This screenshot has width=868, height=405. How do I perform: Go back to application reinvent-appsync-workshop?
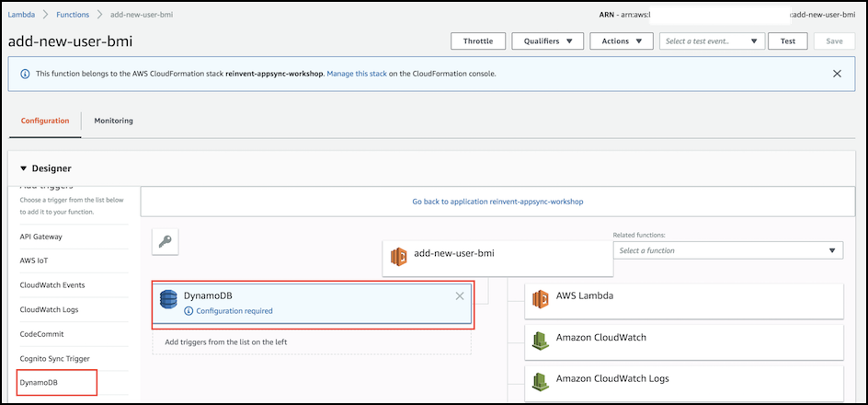pos(497,202)
